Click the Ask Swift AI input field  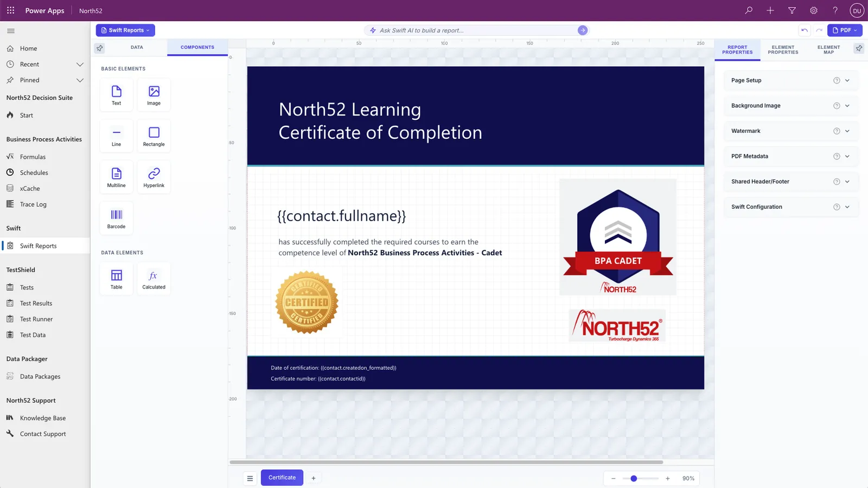tap(476, 30)
